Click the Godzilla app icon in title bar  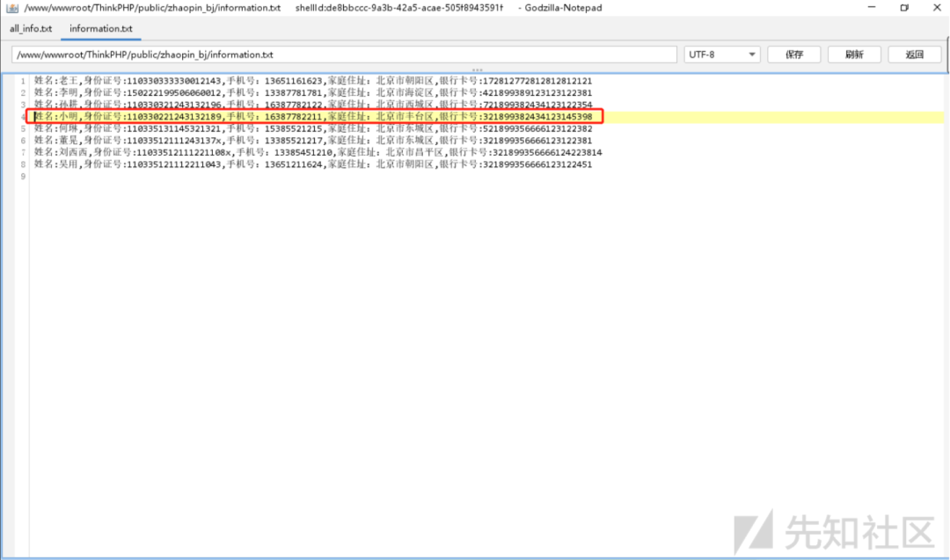click(x=12, y=8)
